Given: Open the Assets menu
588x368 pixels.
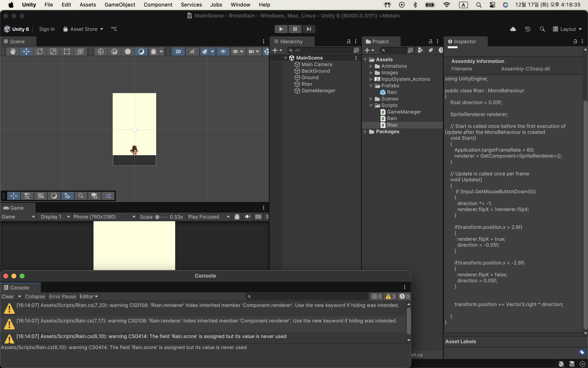Looking at the screenshot, I should (x=88, y=5).
